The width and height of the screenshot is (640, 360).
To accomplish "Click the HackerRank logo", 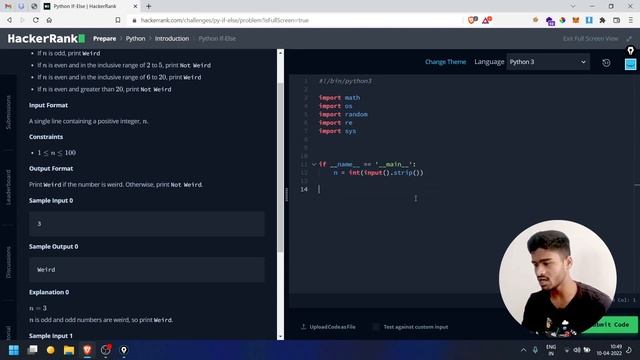I will pos(46,39).
